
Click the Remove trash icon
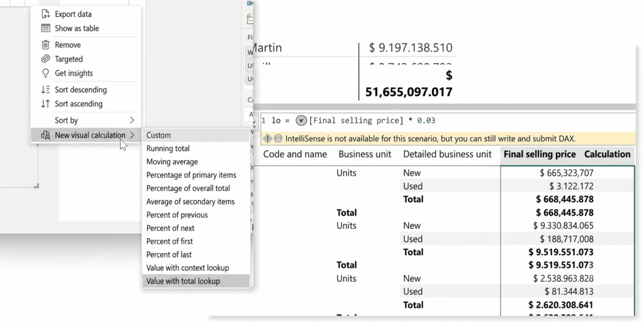(45, 45)
